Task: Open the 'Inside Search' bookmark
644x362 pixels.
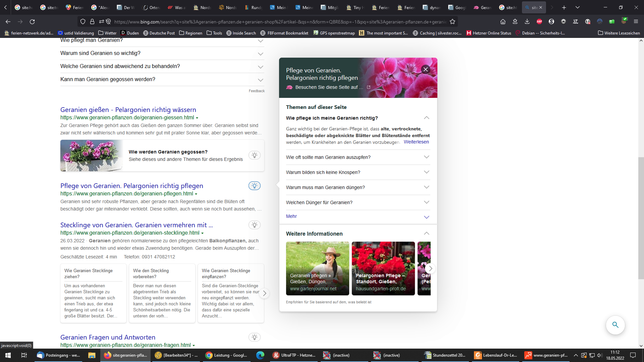Action: pyautogui.click(x=241, y=33)
